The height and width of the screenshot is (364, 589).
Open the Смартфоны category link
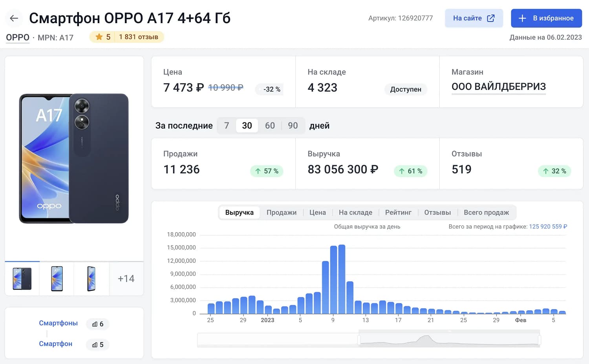tap(58, 323)
